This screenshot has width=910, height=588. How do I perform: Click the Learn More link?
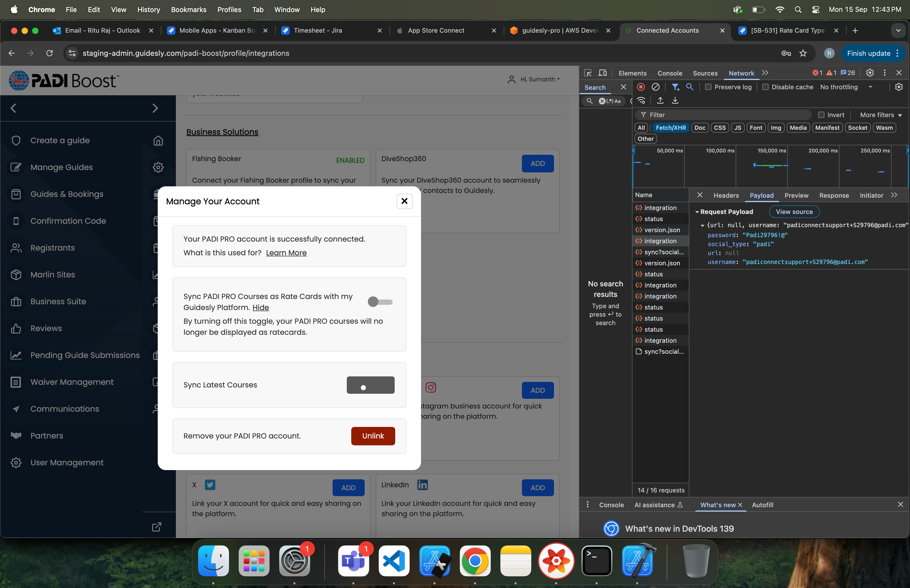point(286,253)
